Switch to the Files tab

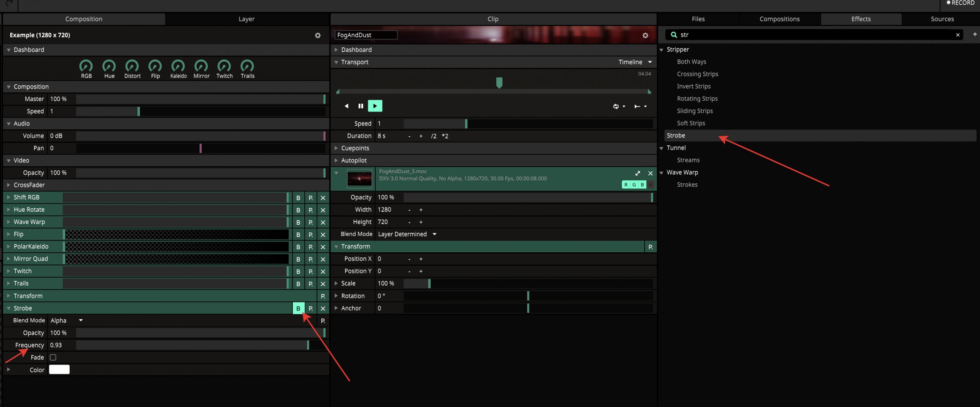(x=698, y=19)
